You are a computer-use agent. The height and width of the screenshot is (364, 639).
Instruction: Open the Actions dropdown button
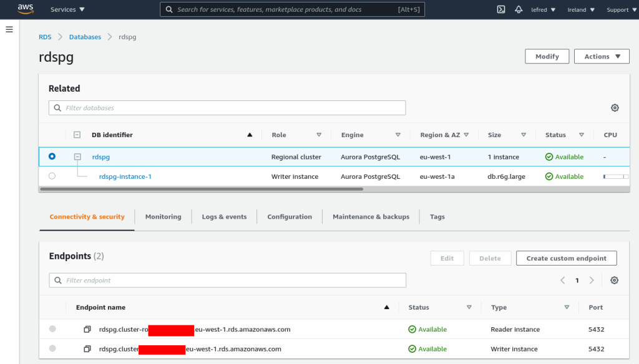(x=602, y=56)
